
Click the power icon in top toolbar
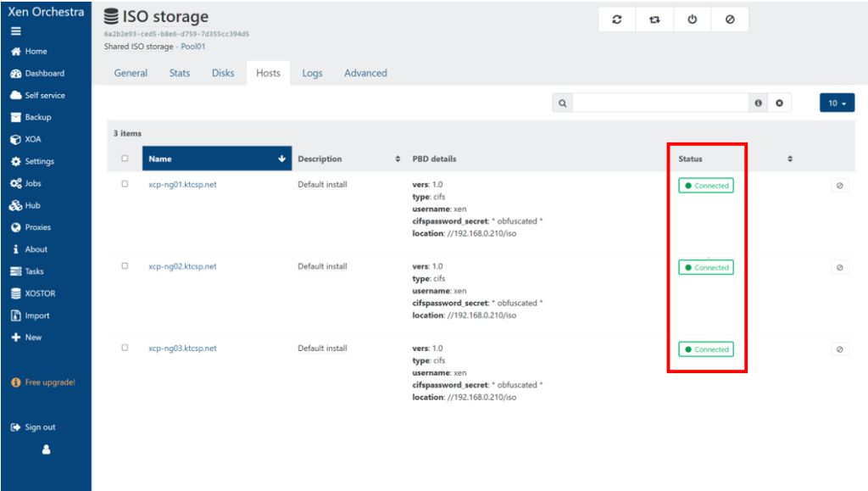point(693,20)
